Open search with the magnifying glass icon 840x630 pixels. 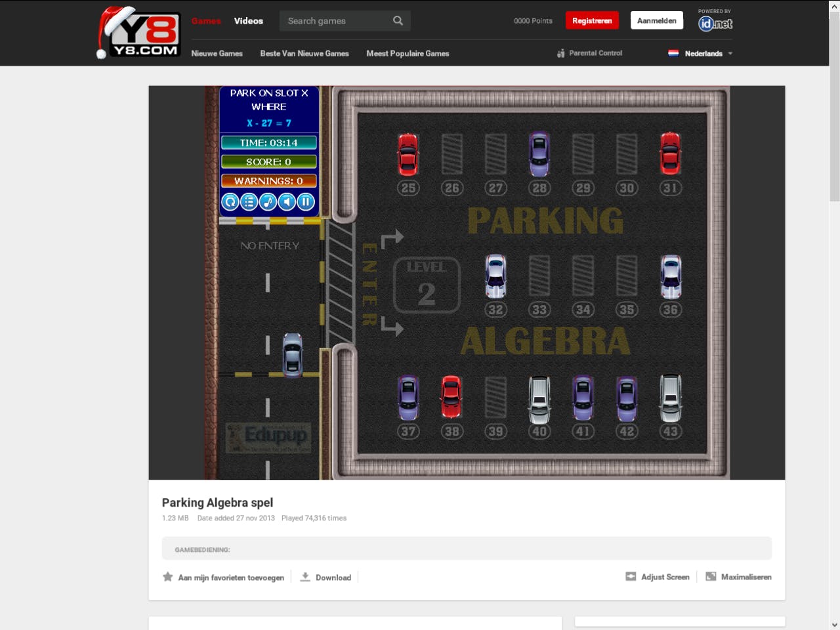[397, 20]
